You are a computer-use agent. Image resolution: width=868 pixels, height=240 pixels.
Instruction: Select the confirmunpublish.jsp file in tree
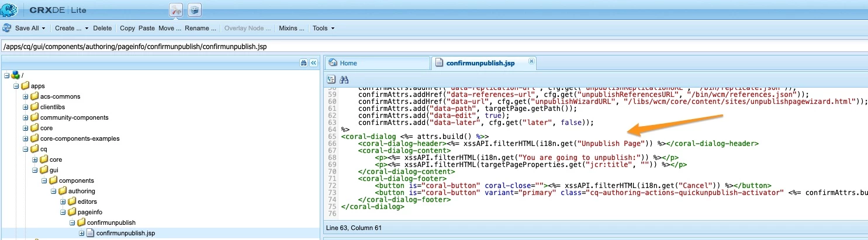(x=125, y=233)
